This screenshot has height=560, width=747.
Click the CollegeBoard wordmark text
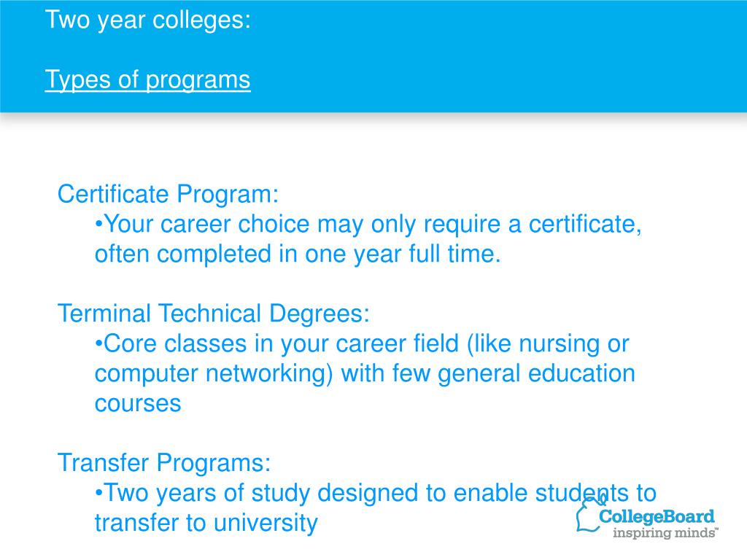point(657,517)
